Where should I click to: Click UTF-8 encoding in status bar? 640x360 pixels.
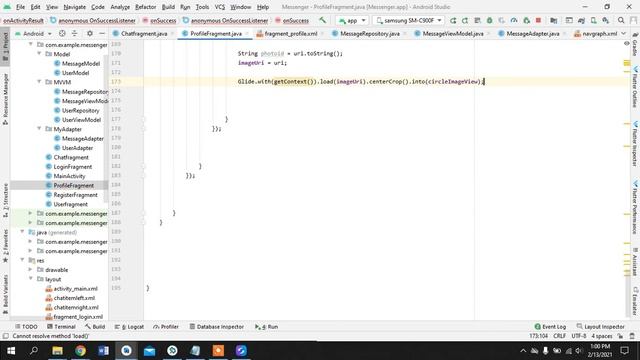coord(579,336)
